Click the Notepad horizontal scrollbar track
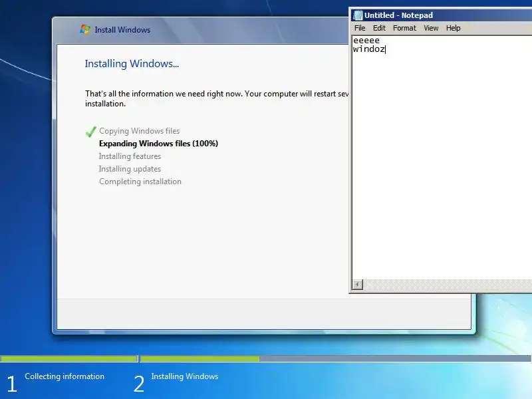 click(447, 285)
